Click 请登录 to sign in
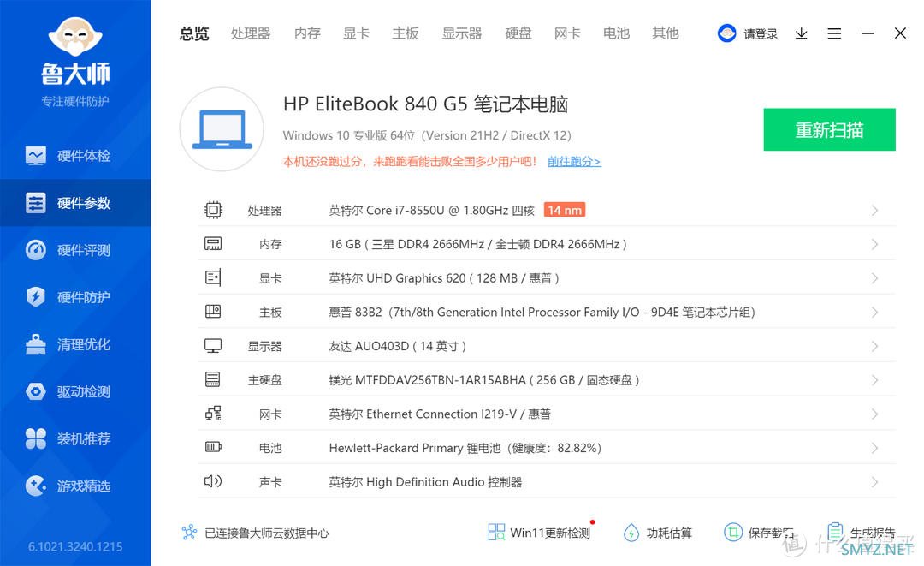924x566 pixels. 761,34
